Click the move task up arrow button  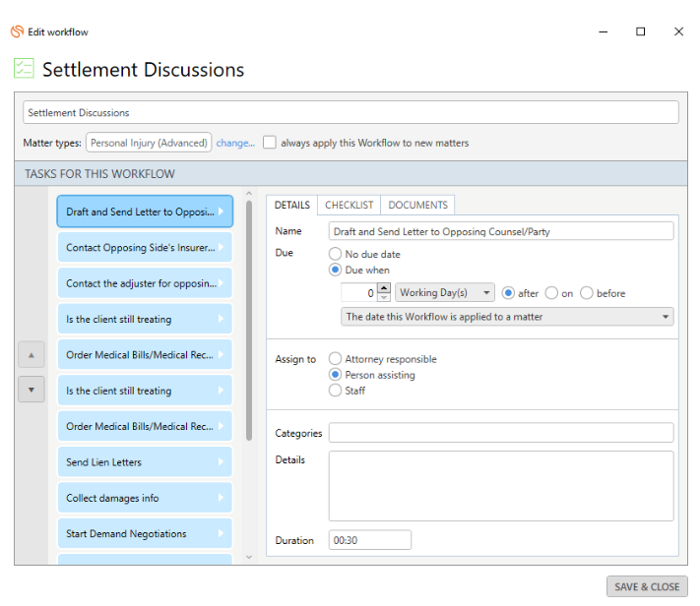click(x=32, y=355)
